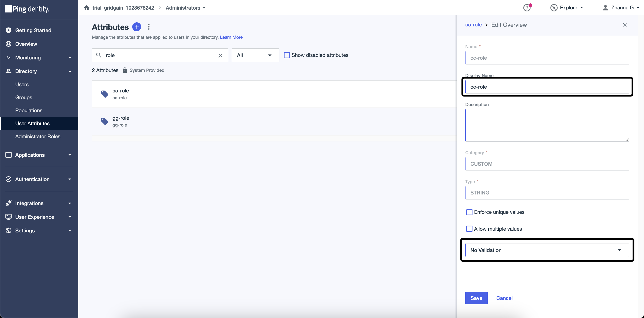This screenshot has height=318, width=644.
Task: Select User Attributes in the sidebar
Action: (x=33, y=124)
